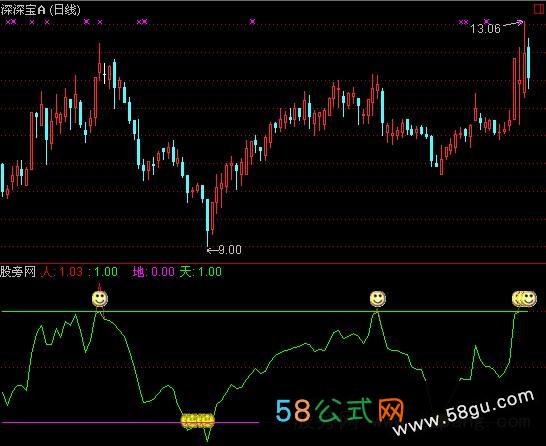
Task: Click the green upper threshold line
Action: [x=265, y=311]
